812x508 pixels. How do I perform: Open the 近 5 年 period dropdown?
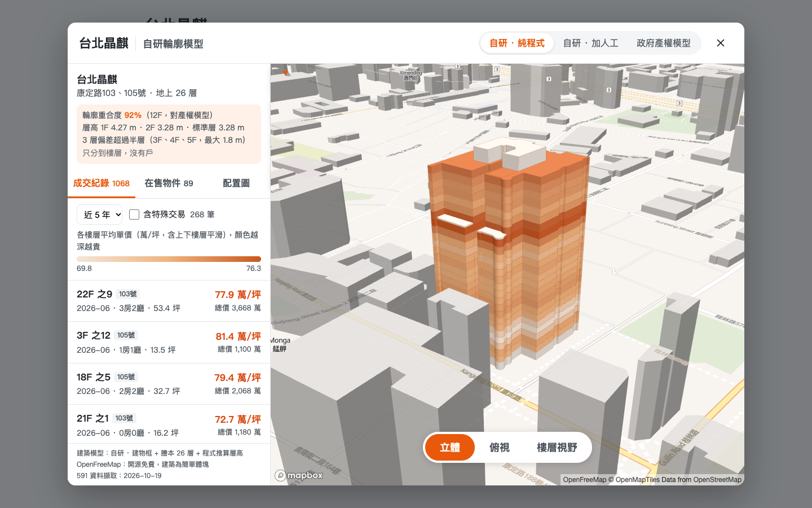(100, 214)
